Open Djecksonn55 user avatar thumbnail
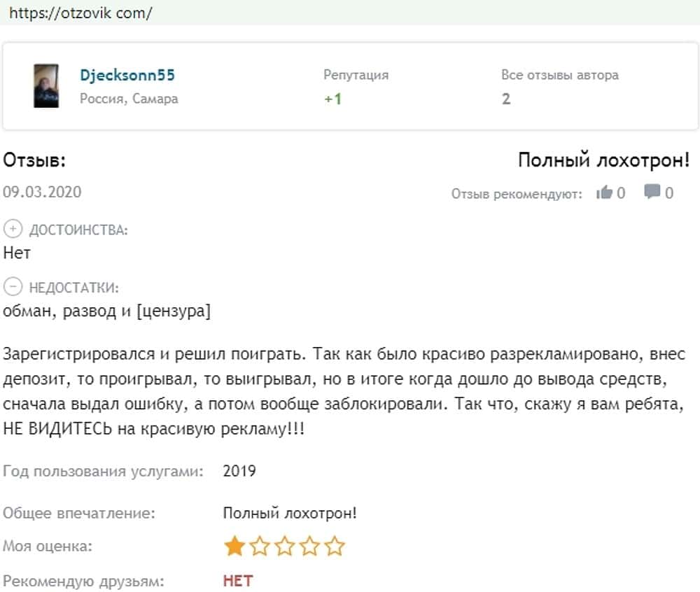The image size is (700, 592). coord(46,86)
